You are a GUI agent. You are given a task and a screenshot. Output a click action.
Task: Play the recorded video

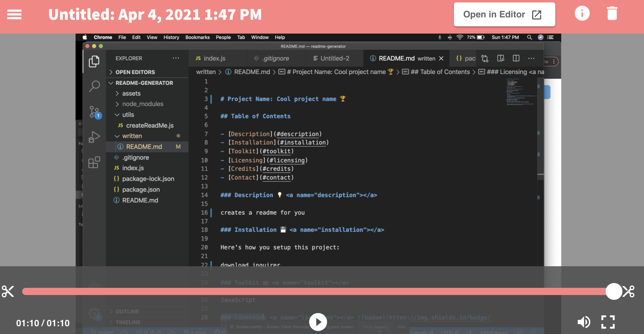pyautogui.click(x=318, y=322)
